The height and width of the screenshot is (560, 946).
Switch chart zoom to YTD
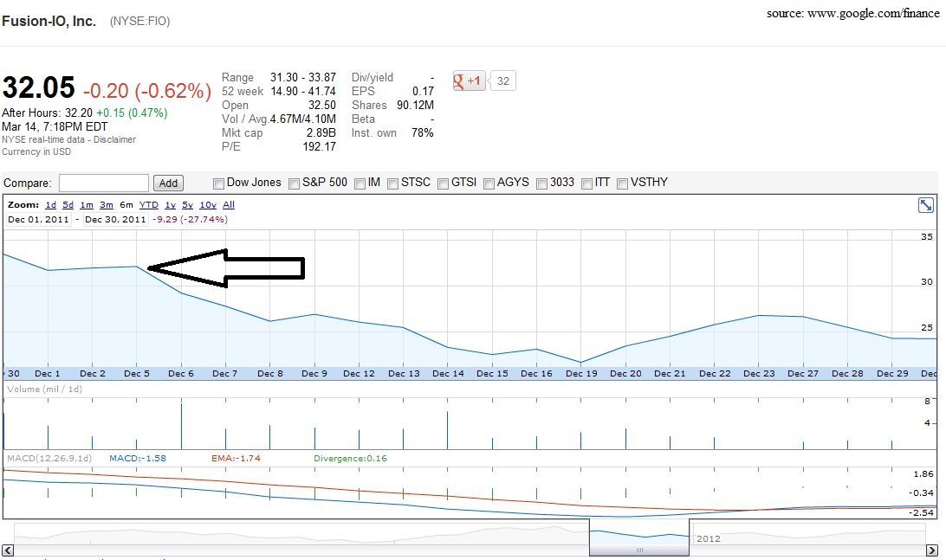pyautogui.click(x=149, y=205)
